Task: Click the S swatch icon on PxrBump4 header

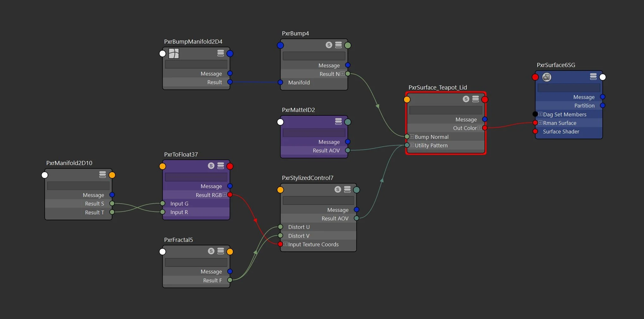Action: pyautogui.click(x=329, y=45)
